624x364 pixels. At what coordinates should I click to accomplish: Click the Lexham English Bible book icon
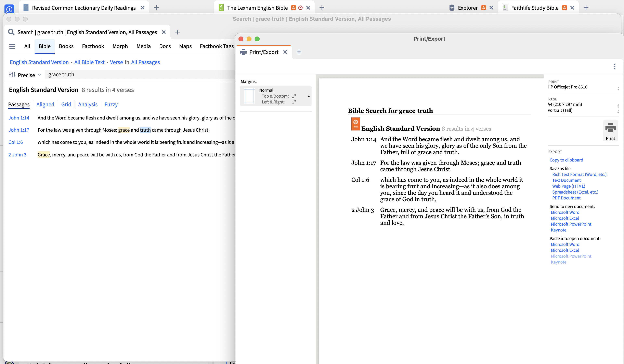pyautogui.click(x=221, y=8)
